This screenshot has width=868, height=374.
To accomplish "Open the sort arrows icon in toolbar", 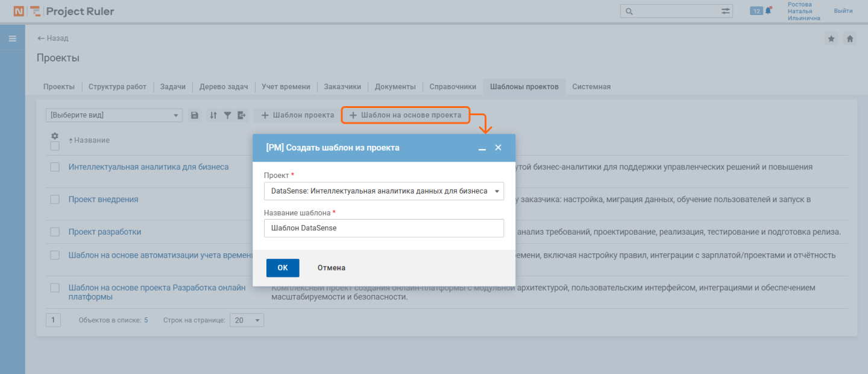I will click(213, 115).
